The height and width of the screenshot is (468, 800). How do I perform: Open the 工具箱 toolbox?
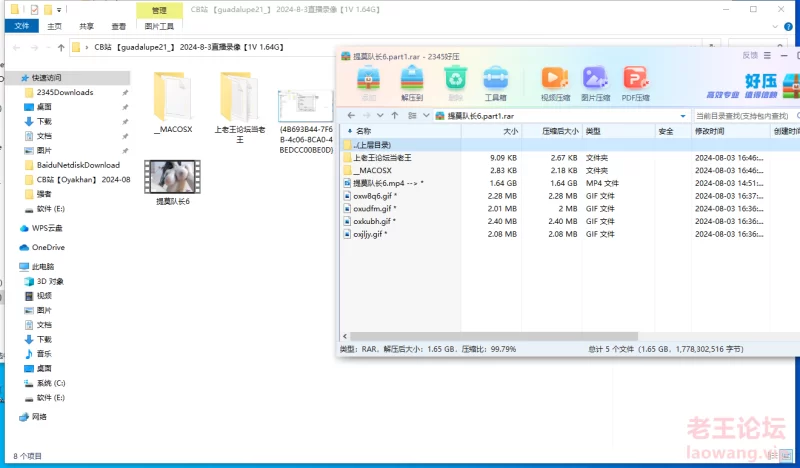click(496, 82)
